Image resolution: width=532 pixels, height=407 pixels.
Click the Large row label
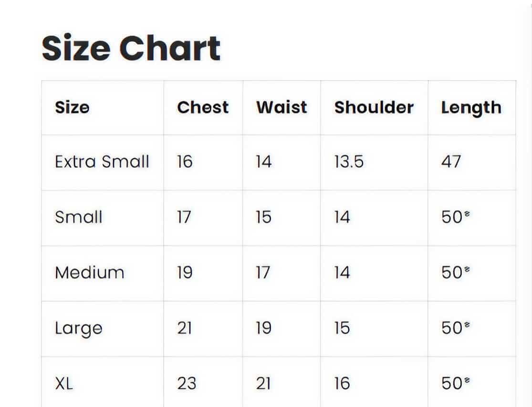[79, 328]
